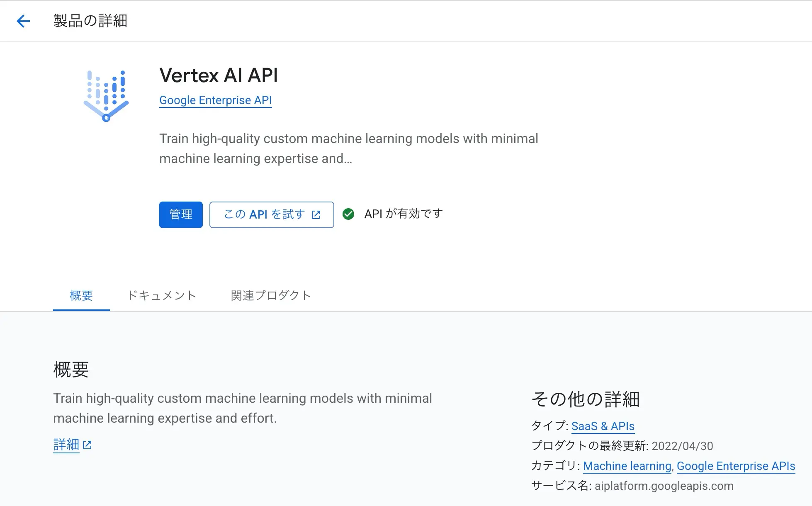The image size is (812, 506).
Task: Click the last updated date 2022/04/30
Action: click(x=682, y=446)
